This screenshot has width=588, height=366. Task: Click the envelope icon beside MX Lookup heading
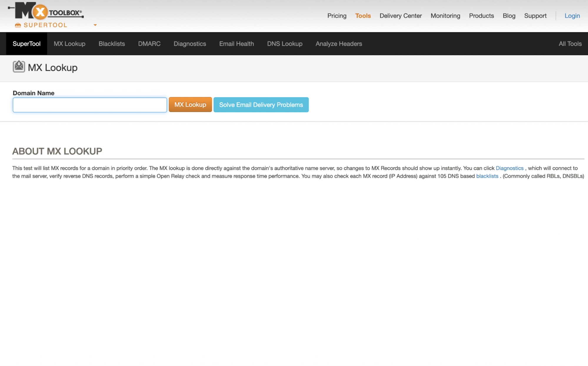point(18,67)
